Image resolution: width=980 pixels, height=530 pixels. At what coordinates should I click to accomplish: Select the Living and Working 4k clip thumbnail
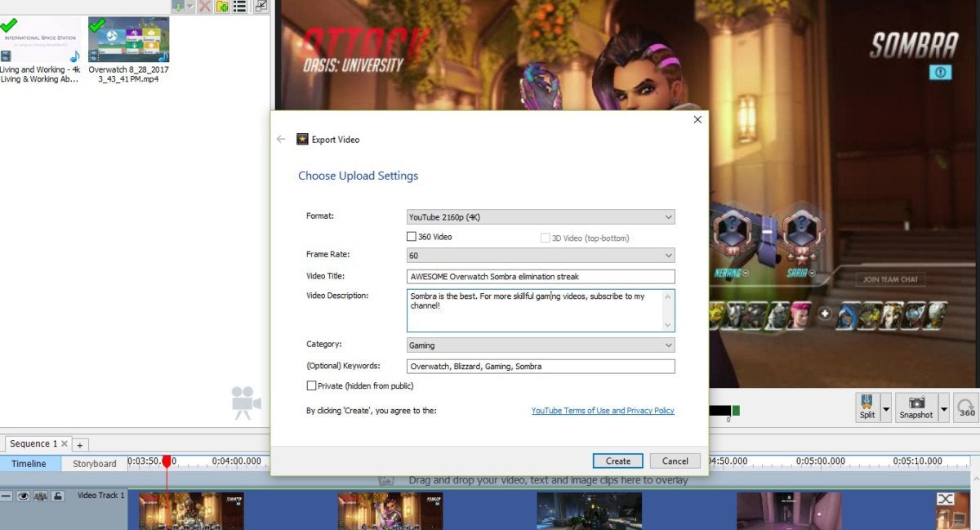tap(40, 39)
